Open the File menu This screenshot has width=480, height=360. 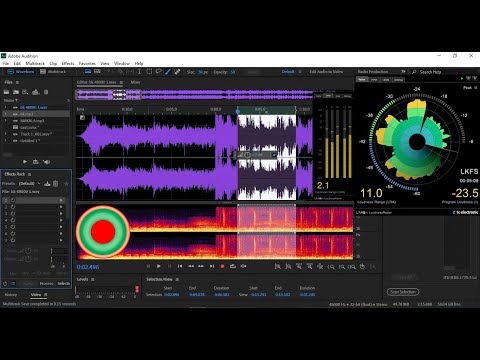pos(6,63)
